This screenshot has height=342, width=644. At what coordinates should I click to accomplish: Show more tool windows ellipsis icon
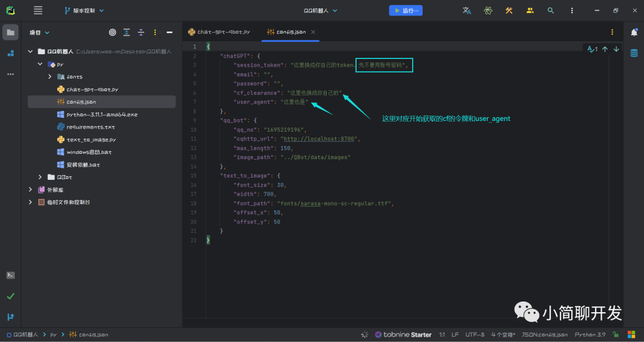pyautogui.click(x=10, y=74)
